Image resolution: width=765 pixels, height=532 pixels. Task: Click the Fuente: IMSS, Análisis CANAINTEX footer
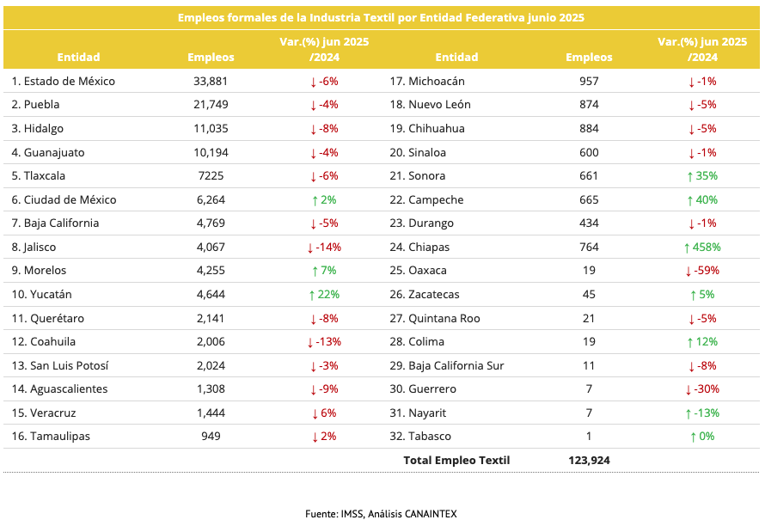(382, 514)
